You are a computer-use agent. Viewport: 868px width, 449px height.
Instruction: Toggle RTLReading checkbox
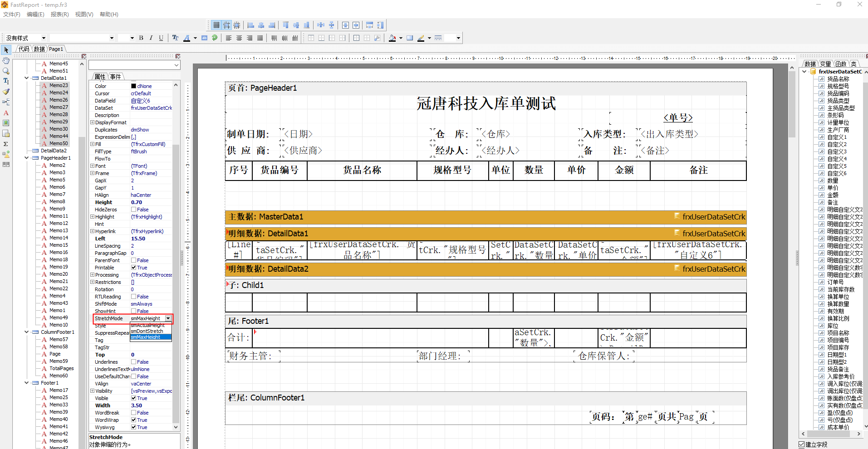[133, 297]
